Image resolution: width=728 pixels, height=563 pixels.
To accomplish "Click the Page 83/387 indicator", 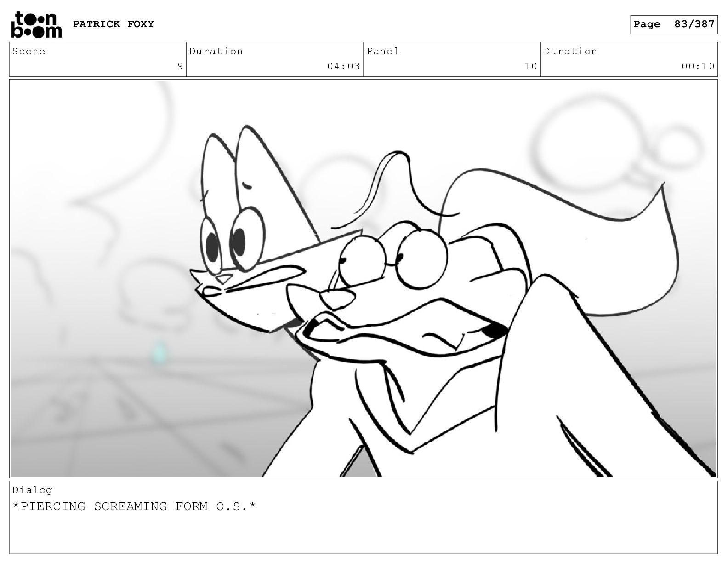I will 674,24.
